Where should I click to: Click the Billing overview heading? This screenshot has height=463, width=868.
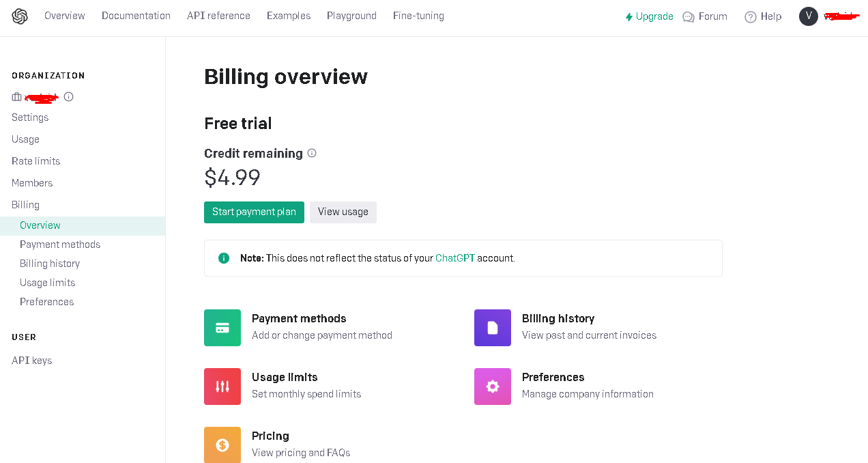click(286, 76)
